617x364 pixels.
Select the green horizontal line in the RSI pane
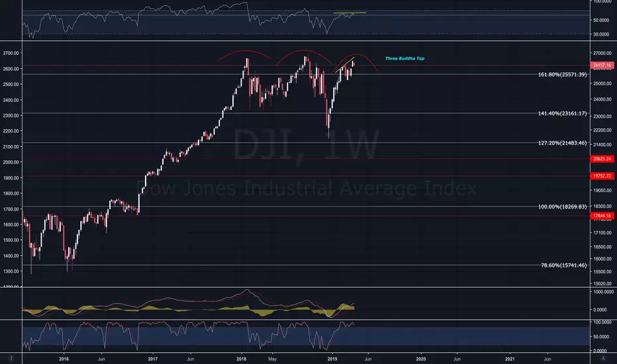(x=350, y=13)
